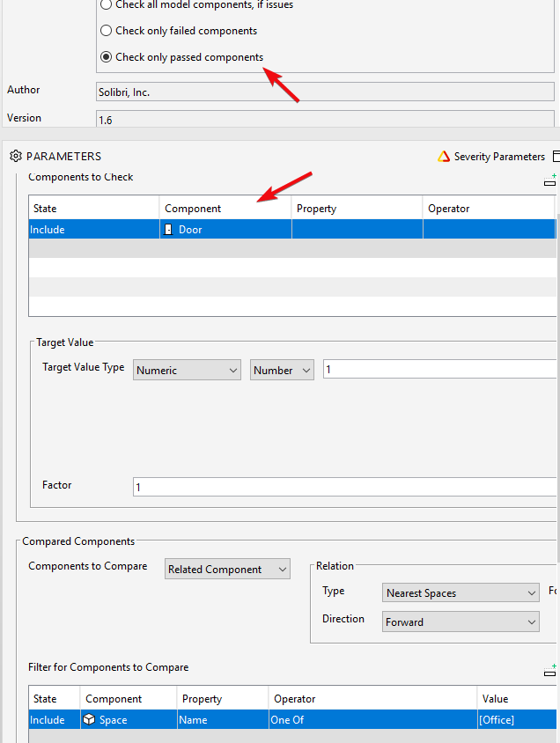This screenshot has width=560, height=743.
Task: Click the Value column header in filter table
Action: 516,699
